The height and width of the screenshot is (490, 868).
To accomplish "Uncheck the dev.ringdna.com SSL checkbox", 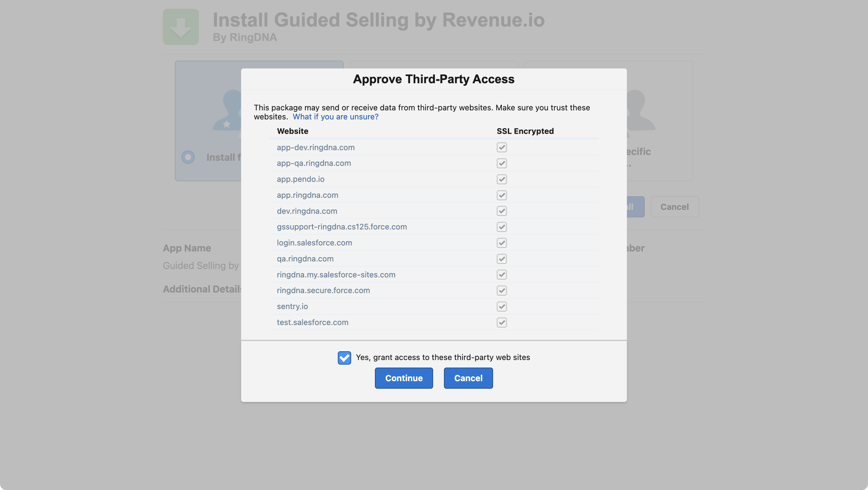I will [502, 211].
